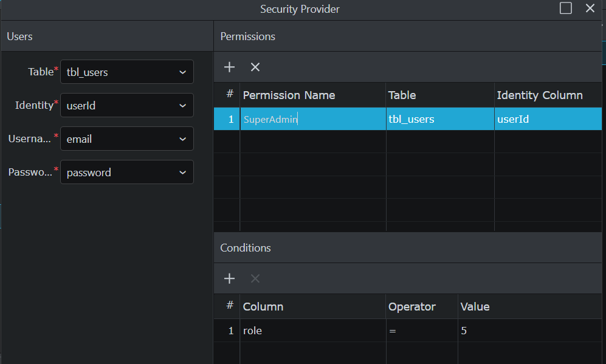This screenshot has height=364, width=606.
Task: Expand the Password column dropdown
Action: 127,172
